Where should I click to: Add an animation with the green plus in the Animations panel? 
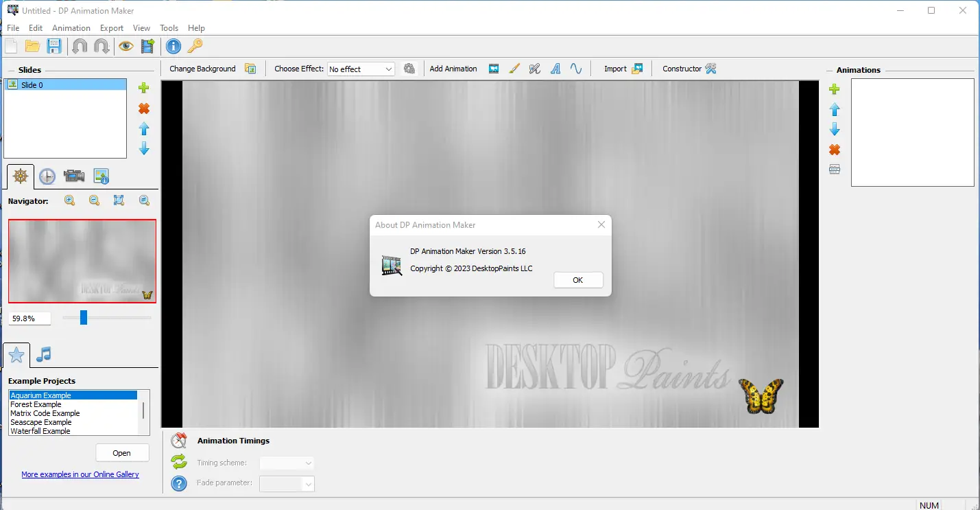[x=834, y=89]
